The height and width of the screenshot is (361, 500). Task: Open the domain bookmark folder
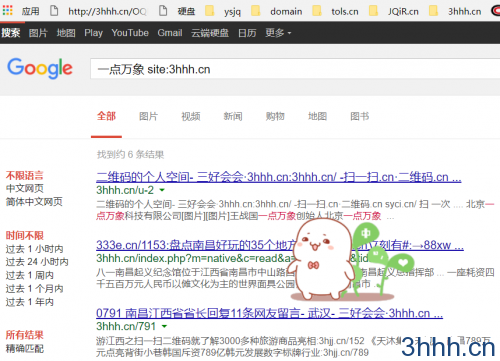(x=276, y=11)
